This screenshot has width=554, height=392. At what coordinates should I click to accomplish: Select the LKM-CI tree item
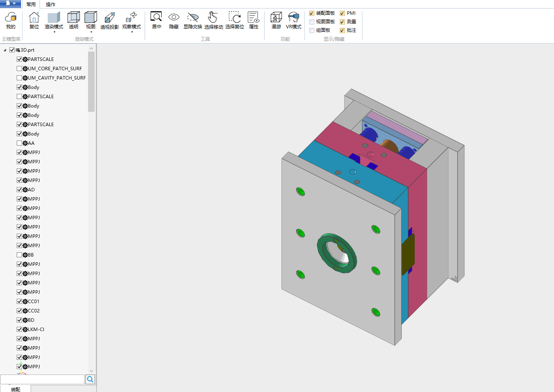point(36,330)
